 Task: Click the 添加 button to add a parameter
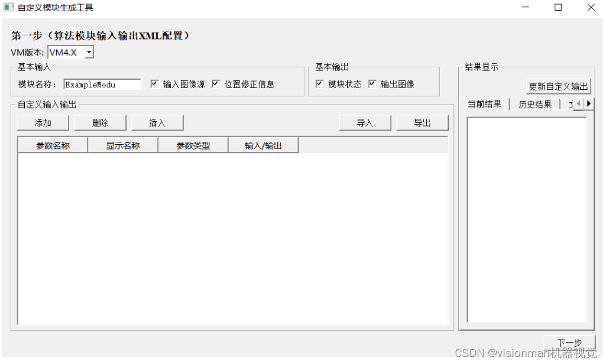point(42,122)
